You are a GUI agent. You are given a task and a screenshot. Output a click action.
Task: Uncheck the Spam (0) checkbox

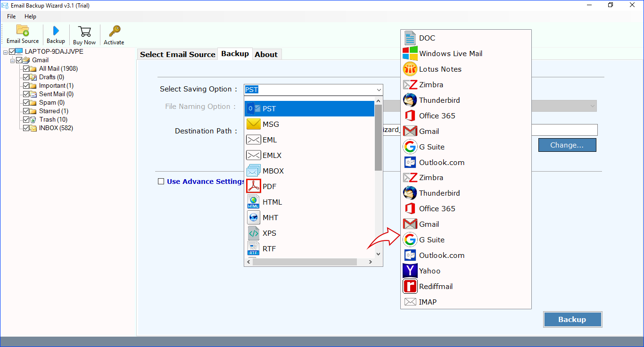coord(26,102)
